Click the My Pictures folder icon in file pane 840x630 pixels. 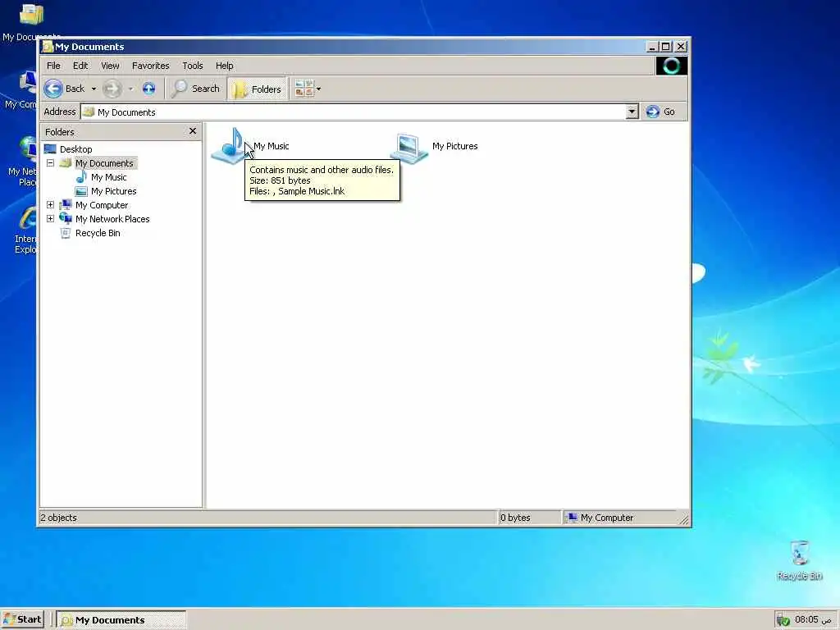[x=409, y=147]
